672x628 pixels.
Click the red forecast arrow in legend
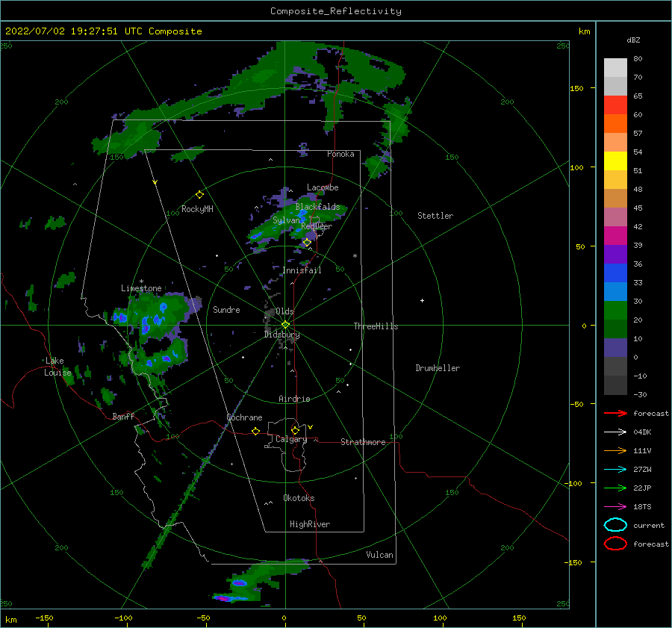(x=615, y=413)
